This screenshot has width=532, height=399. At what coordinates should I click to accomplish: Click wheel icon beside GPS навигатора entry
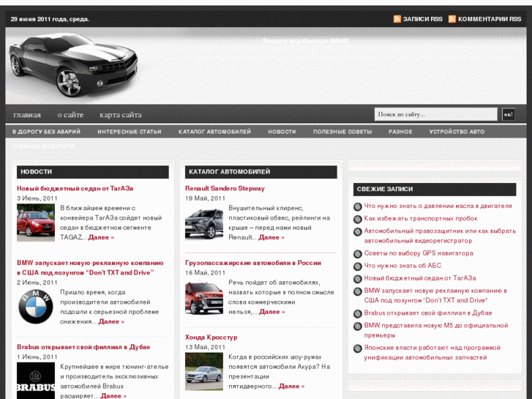358,253
